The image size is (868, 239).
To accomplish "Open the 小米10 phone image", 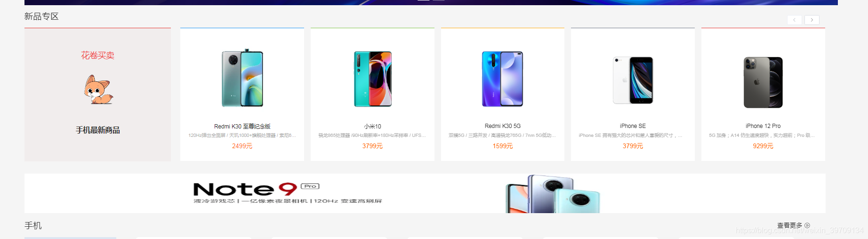I will coord(373,79).
